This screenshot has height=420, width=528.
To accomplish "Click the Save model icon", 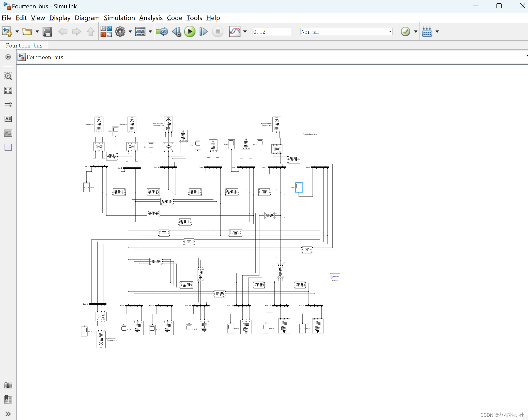I will click(47, 32).
